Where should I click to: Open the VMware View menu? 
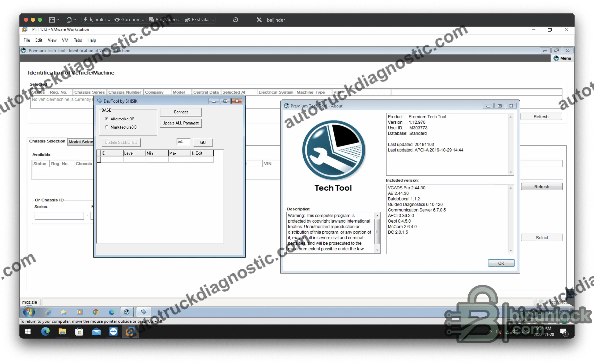[x=52, y=40]
